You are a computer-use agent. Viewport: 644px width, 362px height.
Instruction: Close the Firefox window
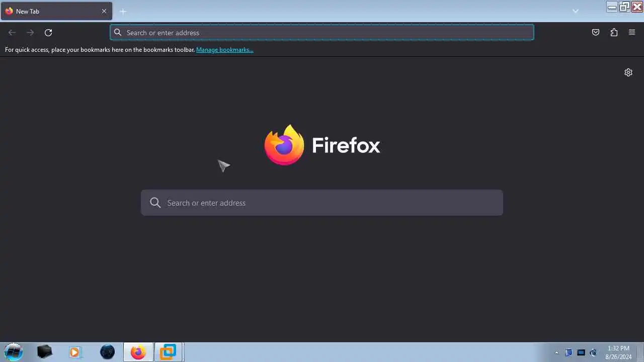(637, 7)
